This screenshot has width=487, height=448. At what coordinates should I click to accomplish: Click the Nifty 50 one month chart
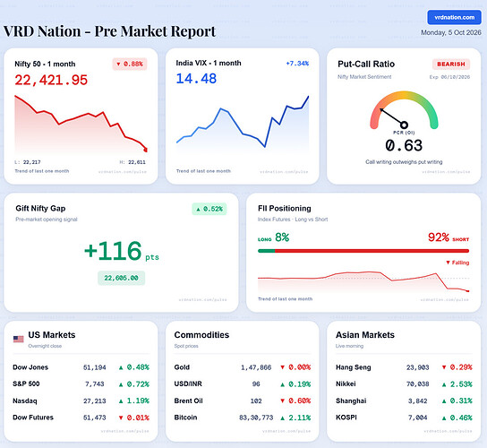tap(81, 125)
